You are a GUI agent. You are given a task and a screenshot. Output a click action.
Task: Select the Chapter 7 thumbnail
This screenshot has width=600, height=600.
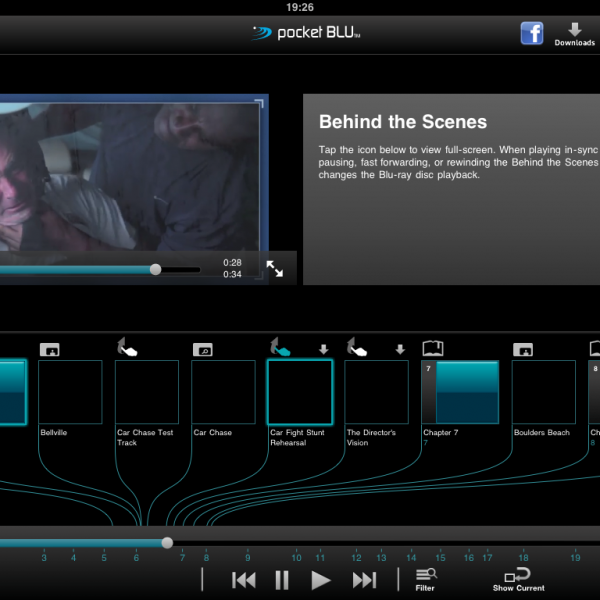click(x=459, y=392)
